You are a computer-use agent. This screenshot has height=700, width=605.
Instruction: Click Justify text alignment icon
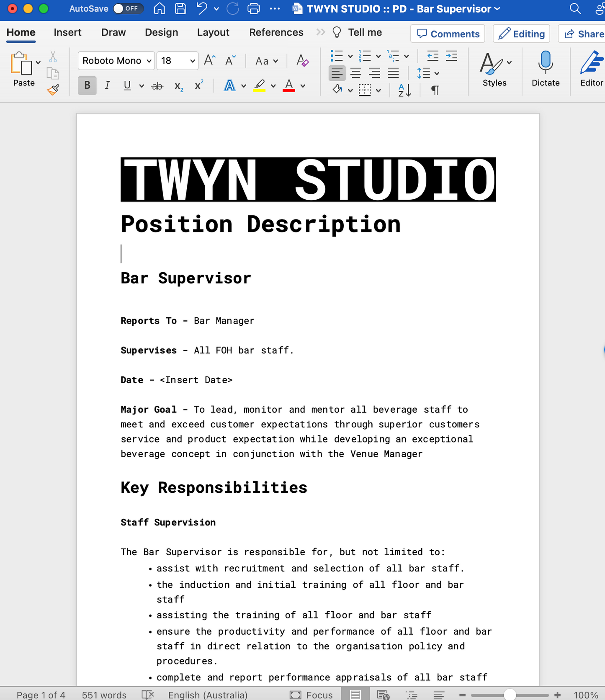coord(393,73)
